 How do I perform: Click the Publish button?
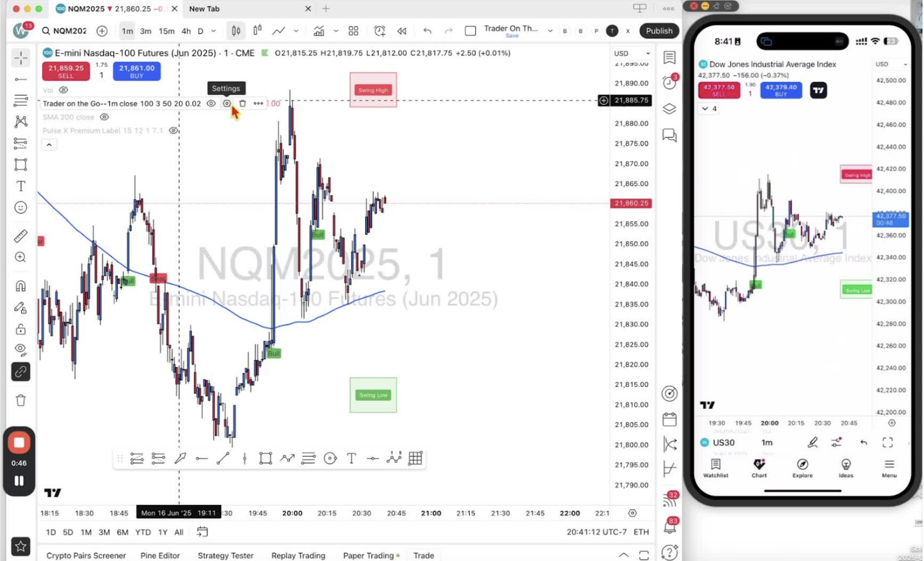pyautogui.click(x=659, y=31)
